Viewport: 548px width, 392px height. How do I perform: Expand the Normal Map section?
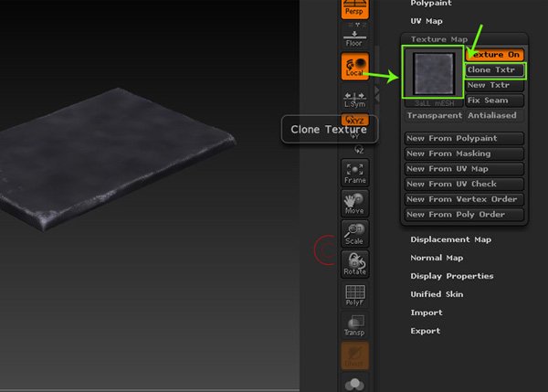pos(437,258)
